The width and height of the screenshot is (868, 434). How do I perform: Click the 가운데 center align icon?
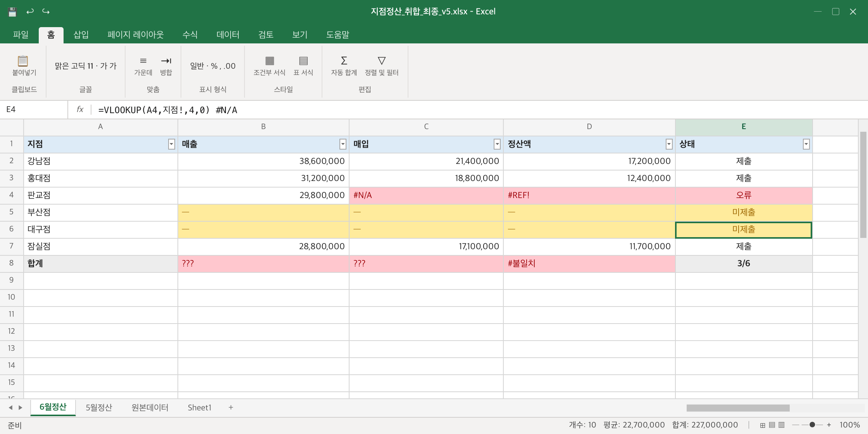tap(143, 61)
